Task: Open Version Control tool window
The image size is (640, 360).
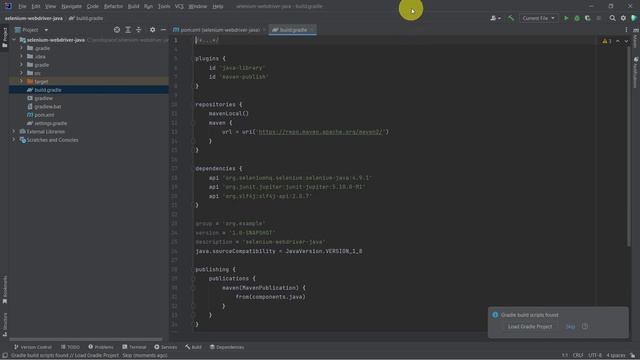Action: pos(33,347)
